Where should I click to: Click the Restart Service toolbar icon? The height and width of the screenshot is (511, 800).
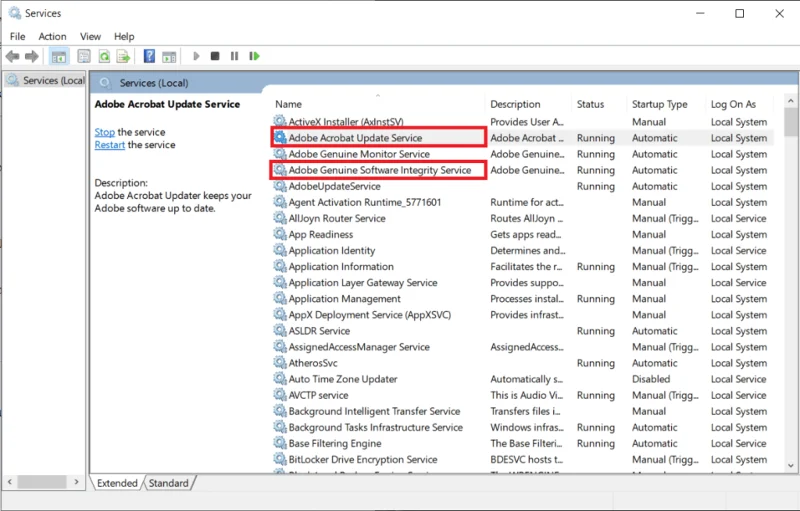coord(254,56)
